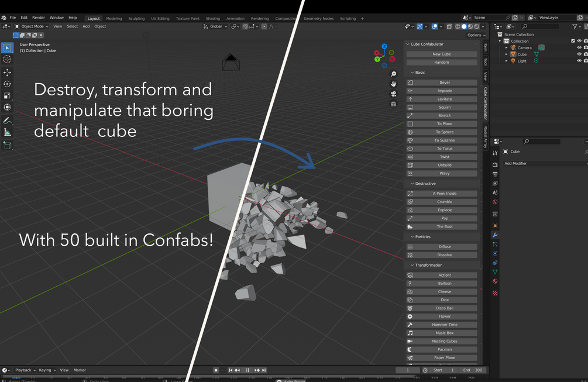The image size is (588, 382).
Task: Select the Scale tool
Action: click(x=7, y=95)
